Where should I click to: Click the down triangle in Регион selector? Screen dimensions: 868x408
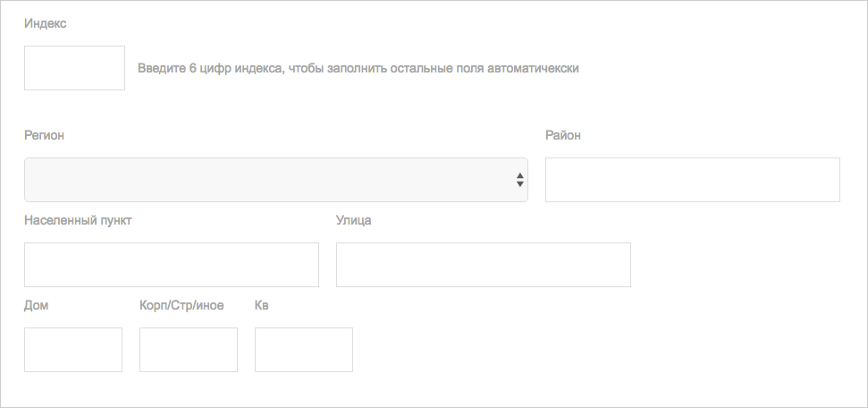pos(520,184)
